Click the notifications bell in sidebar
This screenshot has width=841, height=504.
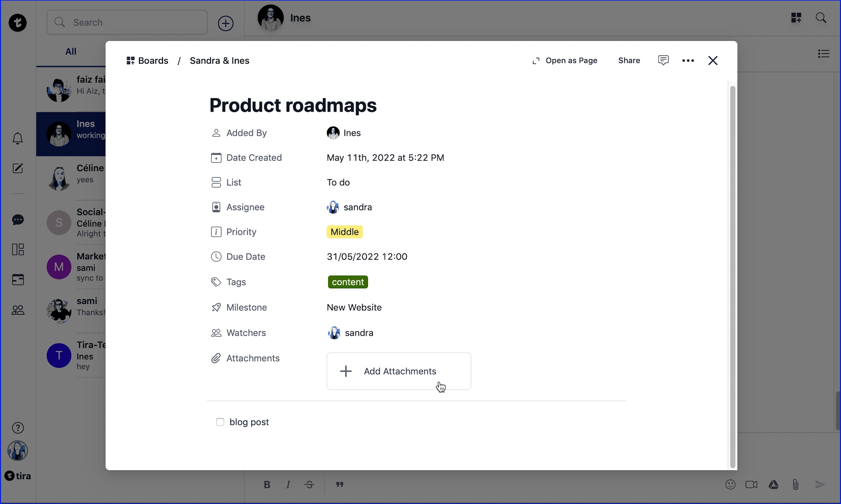click(18, 138)
